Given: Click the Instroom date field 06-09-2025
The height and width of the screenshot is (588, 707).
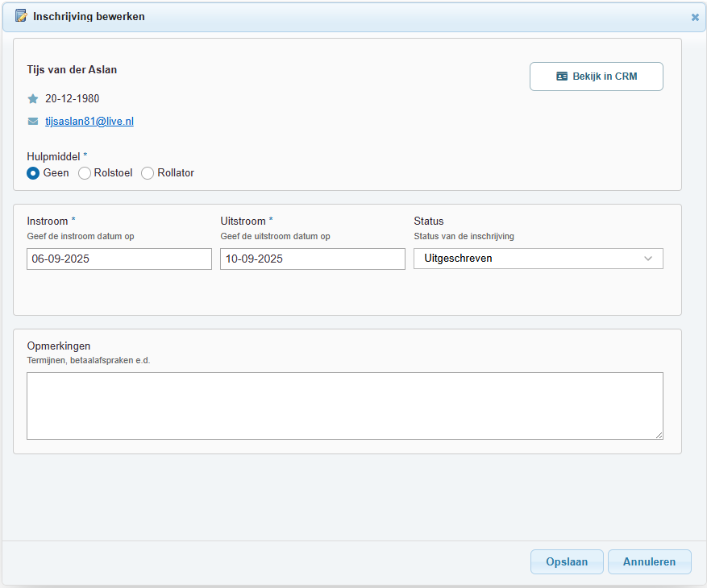Looking at the screenshot, I should point(119,259).
